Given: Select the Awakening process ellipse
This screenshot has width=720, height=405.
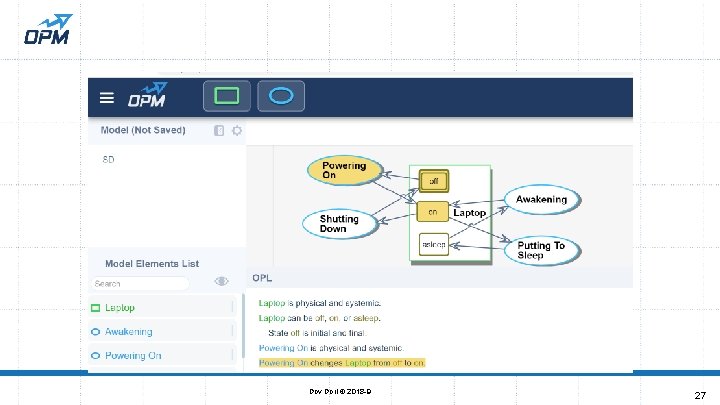Looking at the screenshot, I should point(542,199).
